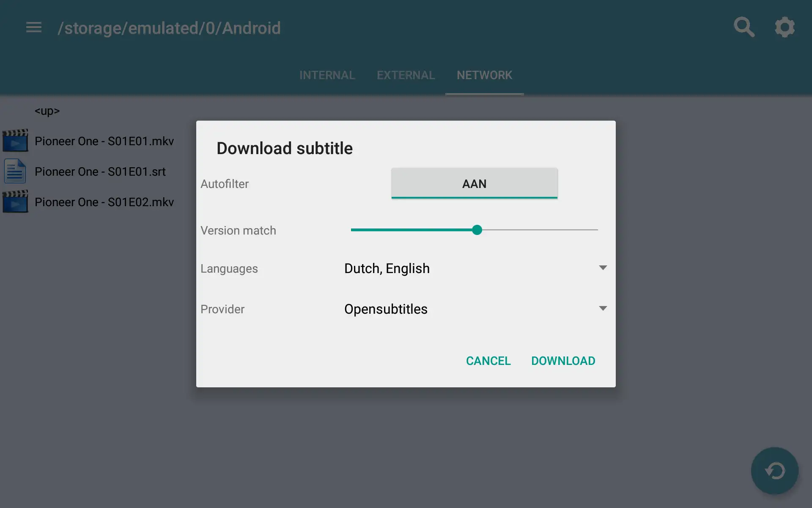This screenshot has height=508, width=812.
Task: Select the Pioneer One S01E01.mkv video icon
Action: tap(15, 141)
